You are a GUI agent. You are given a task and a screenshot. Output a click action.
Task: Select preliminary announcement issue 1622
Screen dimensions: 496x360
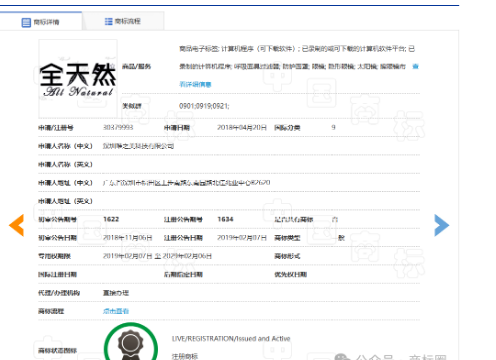[x=111, y=219]
